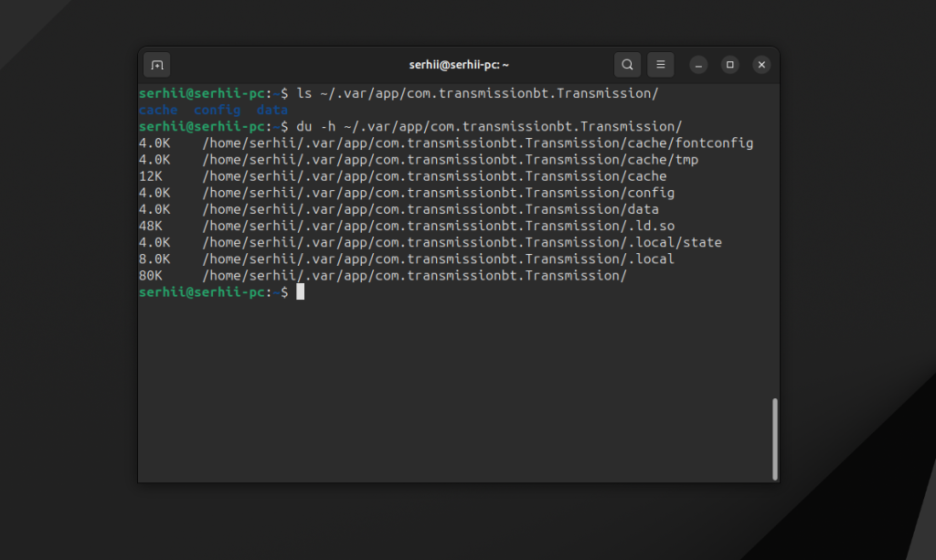Close the terminal window

point(761,65)
